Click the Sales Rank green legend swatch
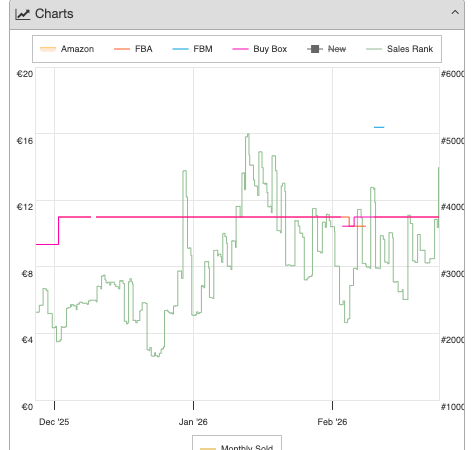The height and width of the screenshot is (450, 474). pyautogui.click(x=374, y=49)
